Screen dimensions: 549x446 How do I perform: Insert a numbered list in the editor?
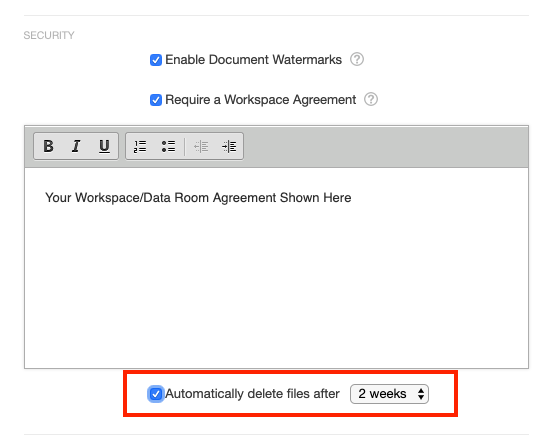tap(140, 146)
